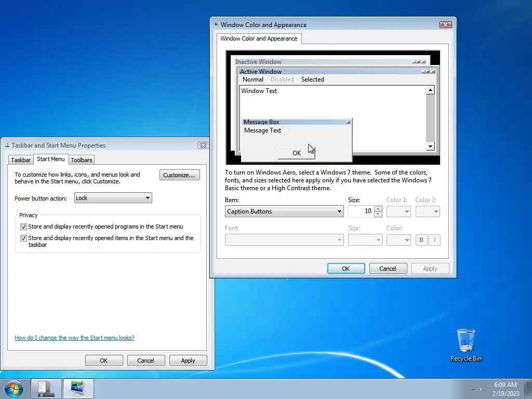Viewport: 532px width, 399px height.
Task: Click the Italic font style button
Action: pos(434,240)
